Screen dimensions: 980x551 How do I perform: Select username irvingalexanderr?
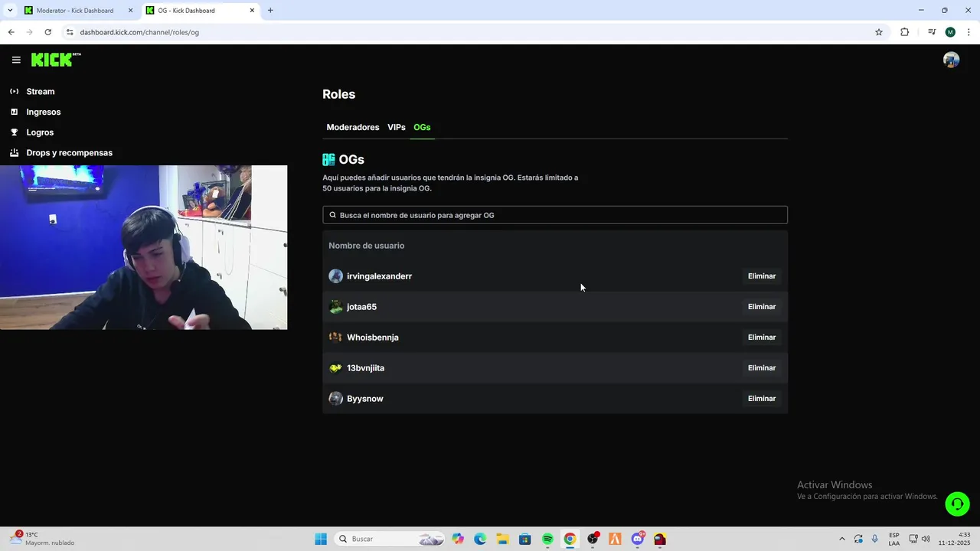coord(379,276)
